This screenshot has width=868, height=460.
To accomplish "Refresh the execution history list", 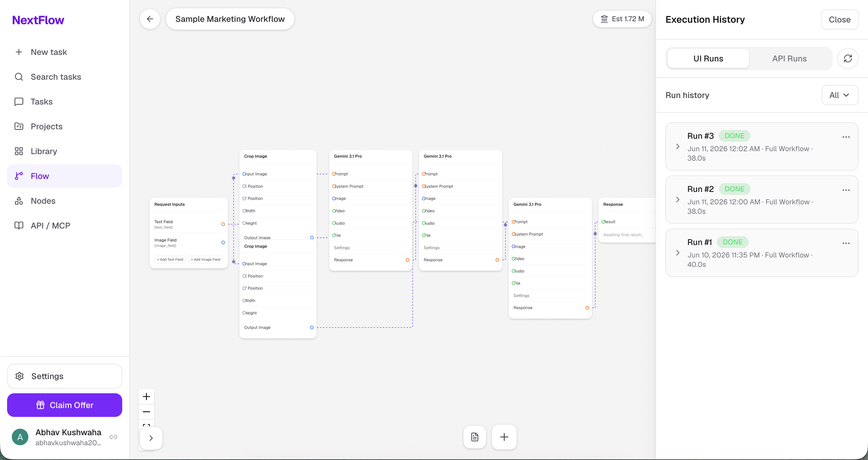I will pyautogui.click(x=848, y=59).
